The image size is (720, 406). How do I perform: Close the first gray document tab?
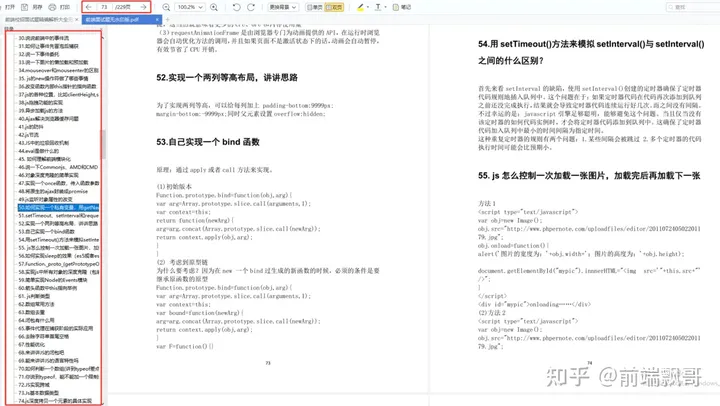click(77, 20)
